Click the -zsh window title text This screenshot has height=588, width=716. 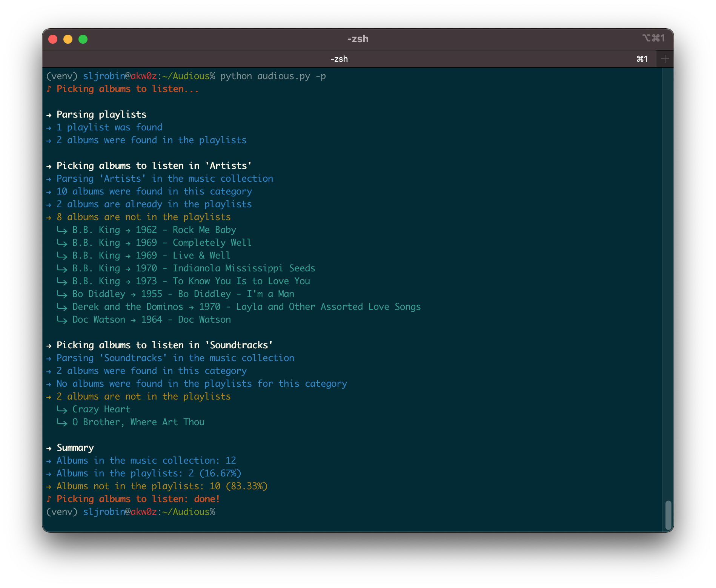point(358,39)
